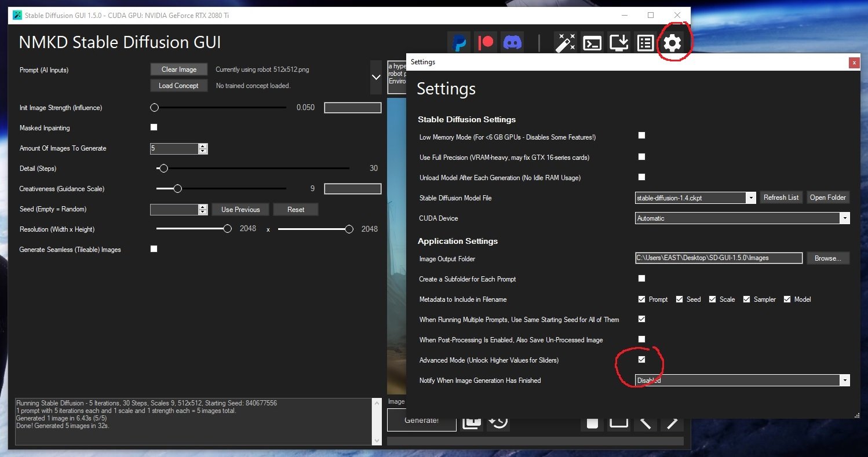Focus the Image Output Folder path field
The width and height of the screenshot is (868, 457).
719,258
